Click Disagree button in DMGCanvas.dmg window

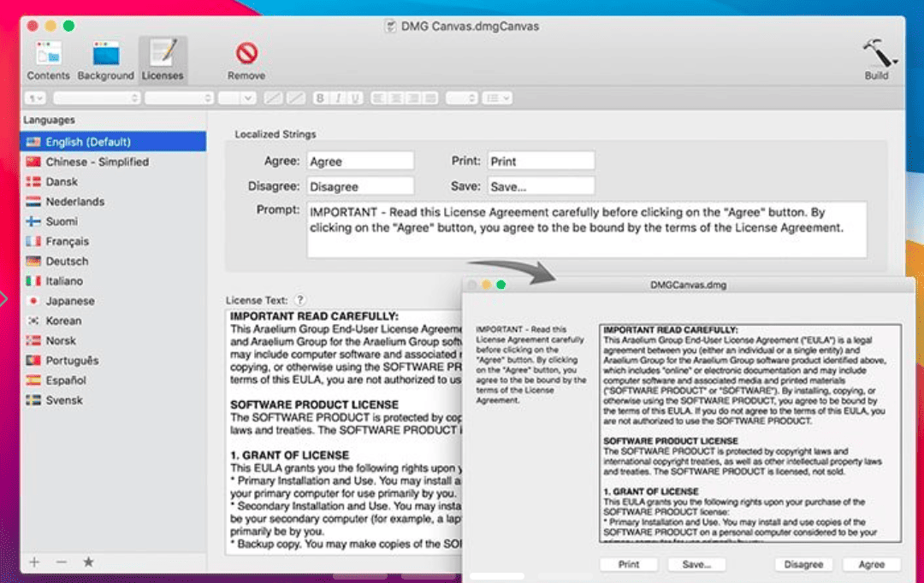click(803, 565)
